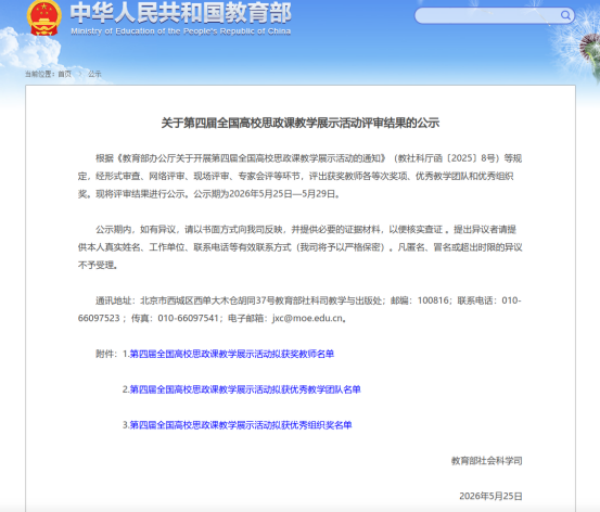Click the publicity period 2026年5月25日—5月29日
Viewport: 600px width, 512px height.
point(283,194)
